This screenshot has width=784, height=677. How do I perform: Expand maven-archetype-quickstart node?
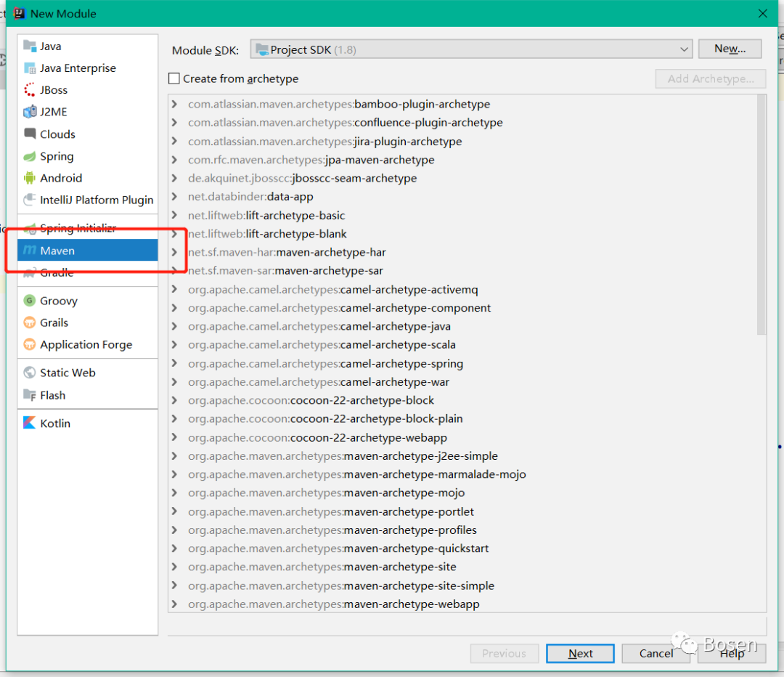pyautogui.click(x=174, y=548)
